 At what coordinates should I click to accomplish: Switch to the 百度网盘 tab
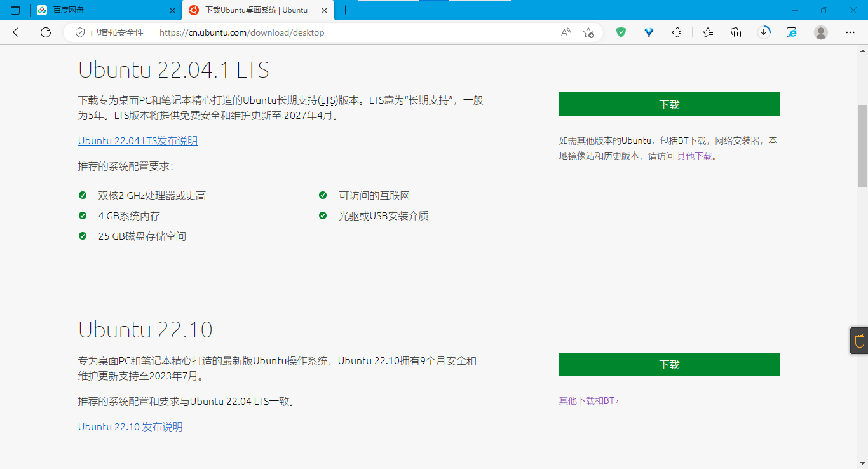(x=105, y=10)
